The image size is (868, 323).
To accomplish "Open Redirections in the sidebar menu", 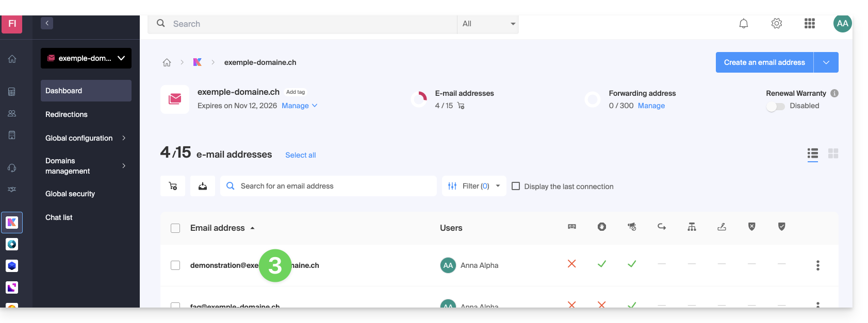I will (x=67, y=114).
